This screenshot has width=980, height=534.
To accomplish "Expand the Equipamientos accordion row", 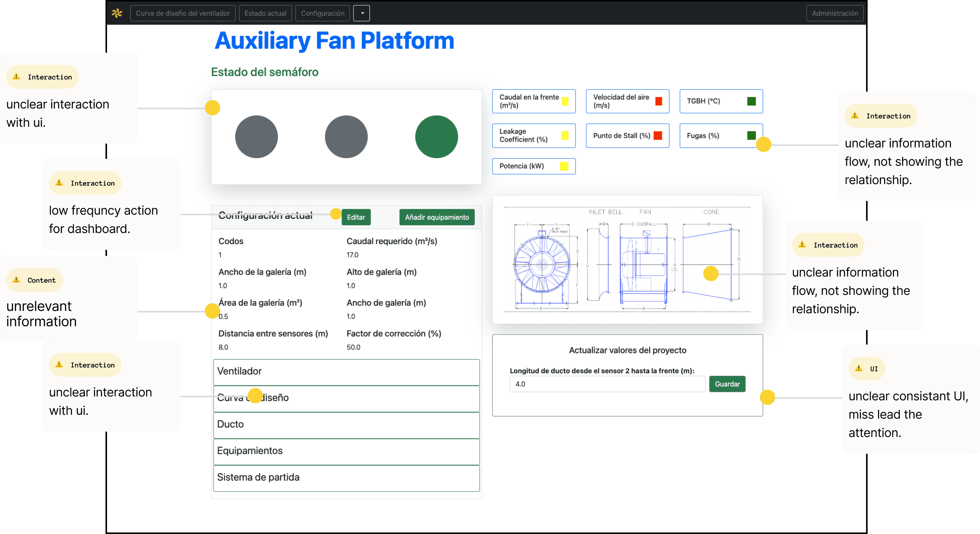I will [346, 451].
